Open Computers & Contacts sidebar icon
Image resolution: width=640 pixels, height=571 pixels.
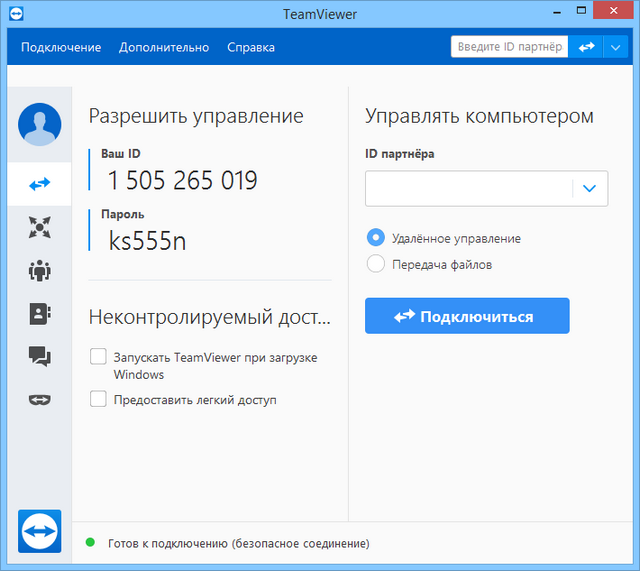(39, 313)
